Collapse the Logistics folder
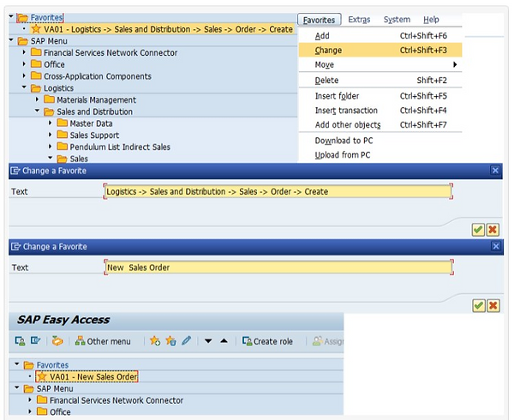 (x=24, y=87)
